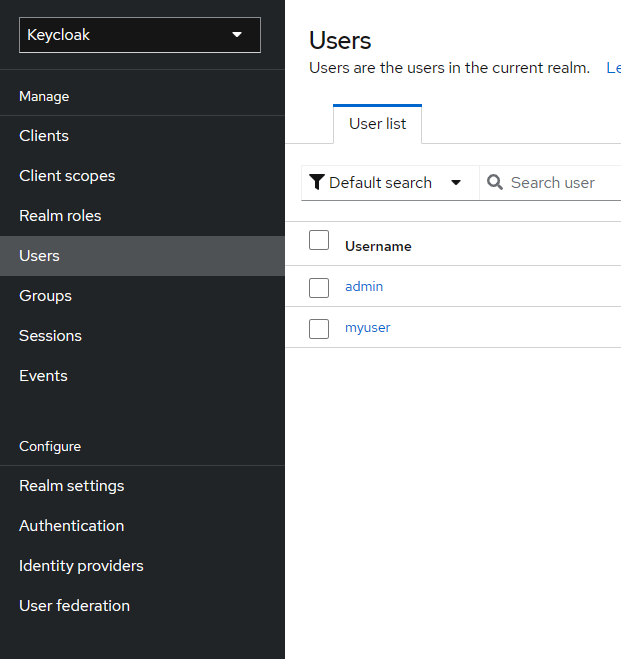Go to Clients in sidebar
The height and width of the screenshot is (659, 621).
pos(44,136)
